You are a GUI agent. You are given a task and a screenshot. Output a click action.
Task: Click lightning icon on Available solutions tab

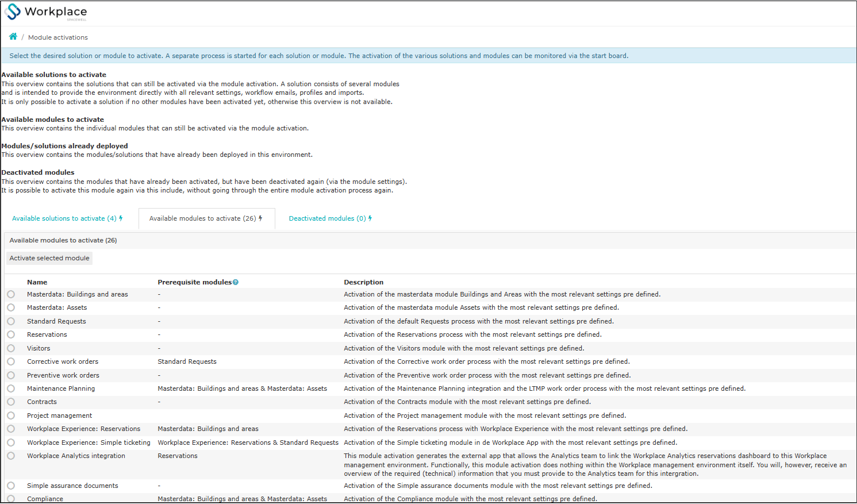(121, 218)
